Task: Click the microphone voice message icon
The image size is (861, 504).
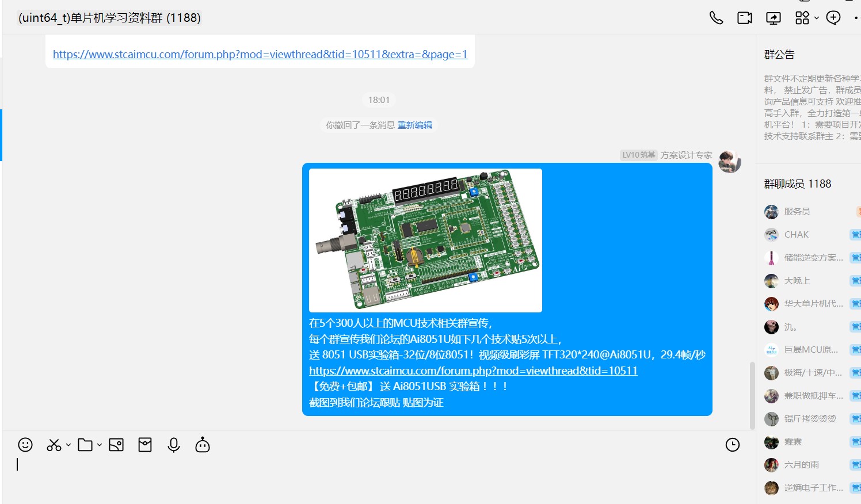Action: point(174,445)
